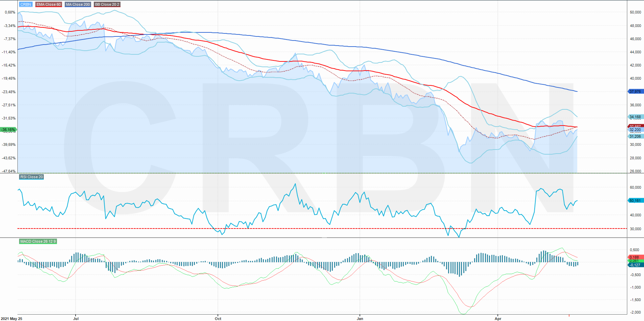
Task: Click the -2,000 MACD axis value
Action: 635,312
